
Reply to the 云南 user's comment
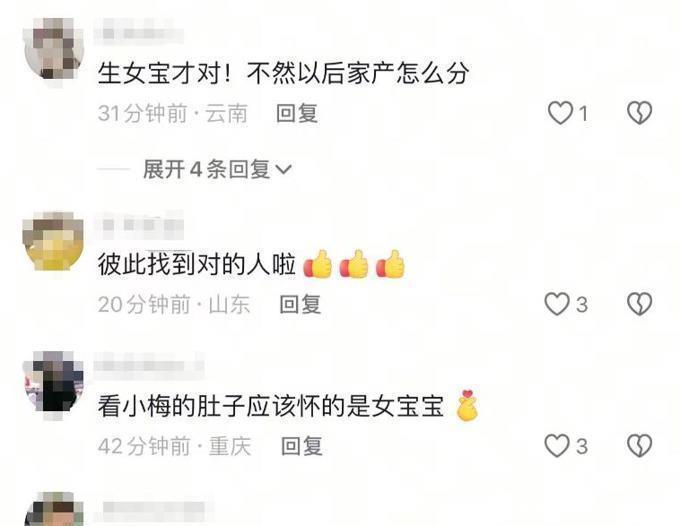point(297,114)
